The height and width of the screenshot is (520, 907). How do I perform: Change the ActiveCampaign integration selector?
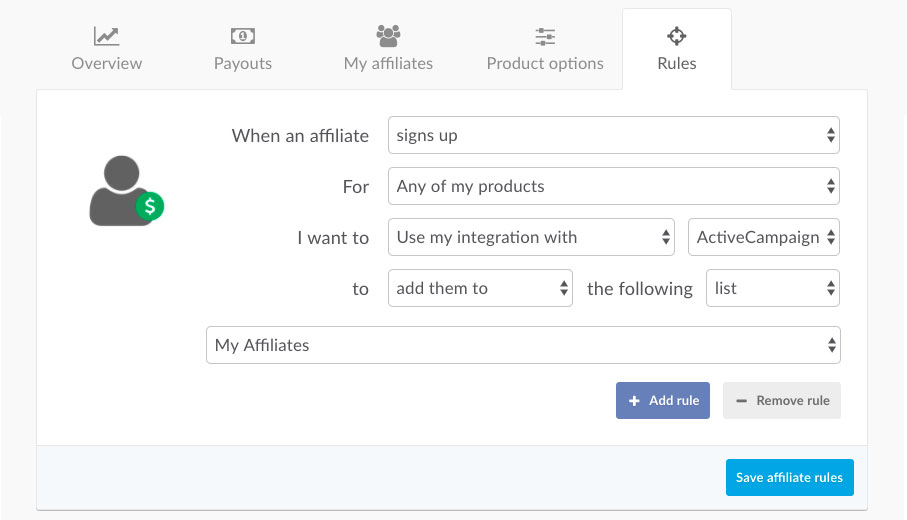(764, 237)
